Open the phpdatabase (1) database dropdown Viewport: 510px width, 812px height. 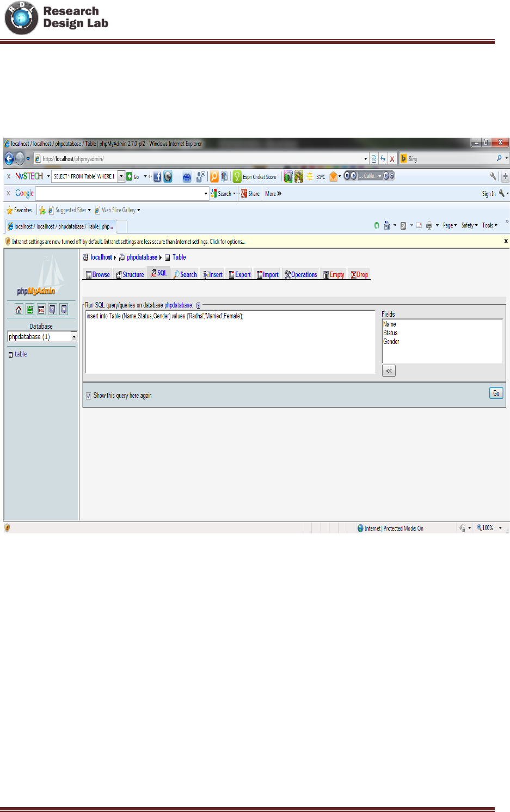tap(42, 337)
